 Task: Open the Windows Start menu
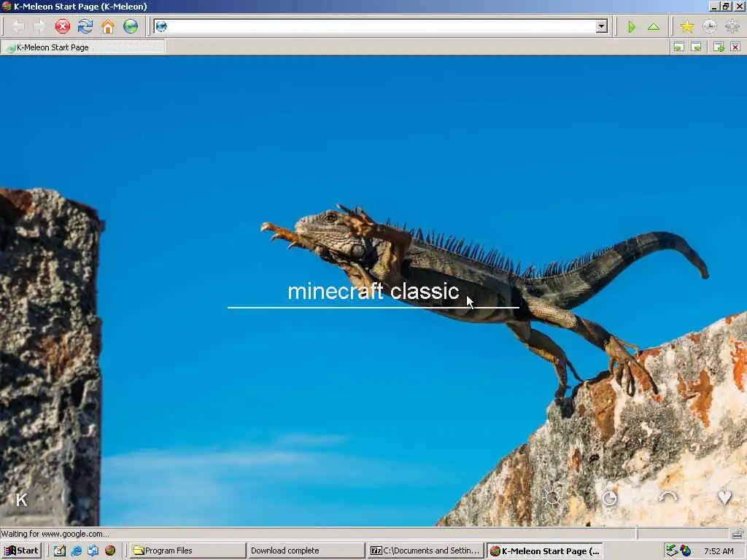click(21, 551)
